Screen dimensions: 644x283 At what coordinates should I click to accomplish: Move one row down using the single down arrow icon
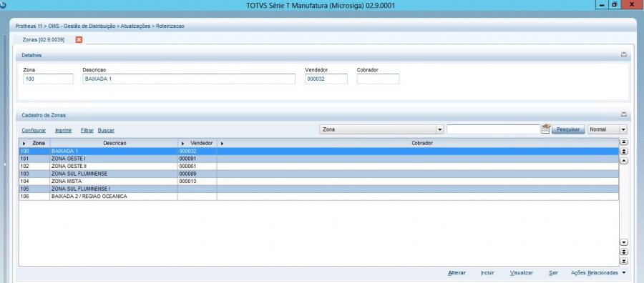tap(623, 242)
